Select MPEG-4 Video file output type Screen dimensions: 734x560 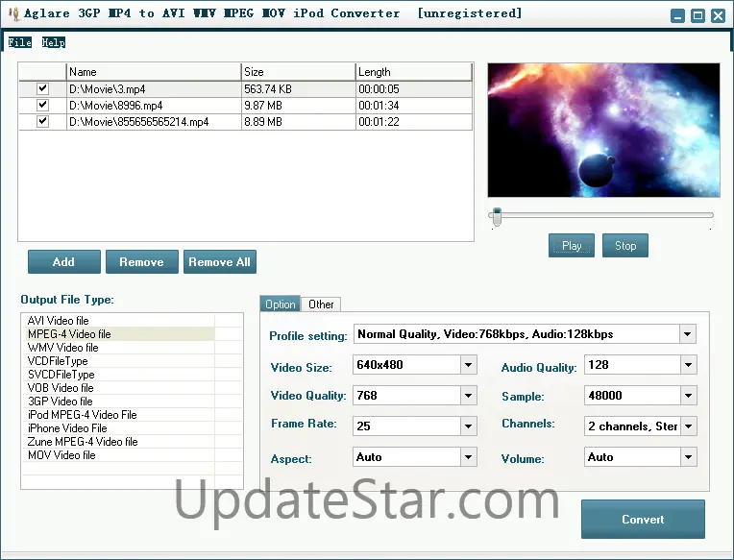118,334
